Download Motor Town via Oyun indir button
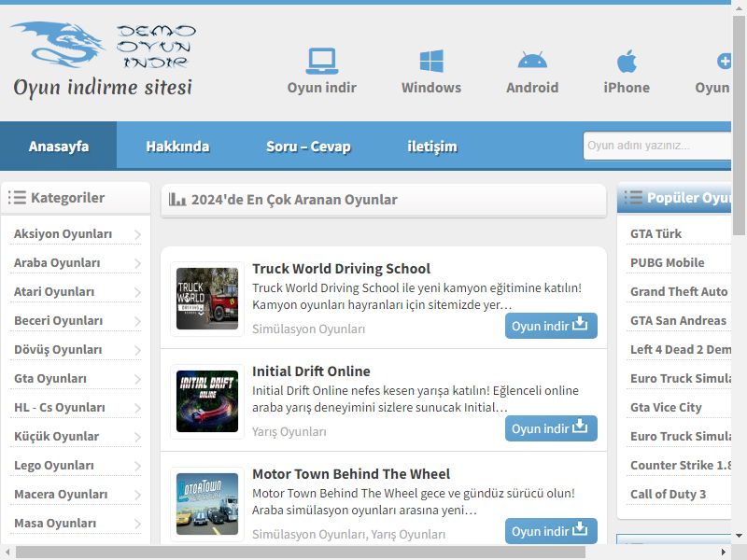The width and height of the screenshot is (747, 560). [551, 530]
